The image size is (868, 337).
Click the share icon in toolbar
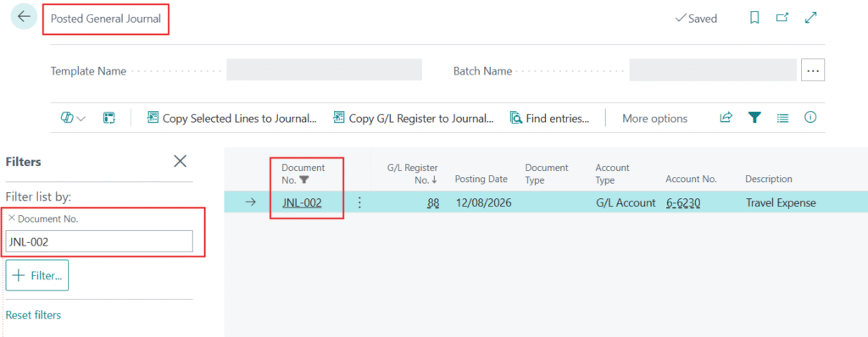pyautogui.click(x=726, y=118)
